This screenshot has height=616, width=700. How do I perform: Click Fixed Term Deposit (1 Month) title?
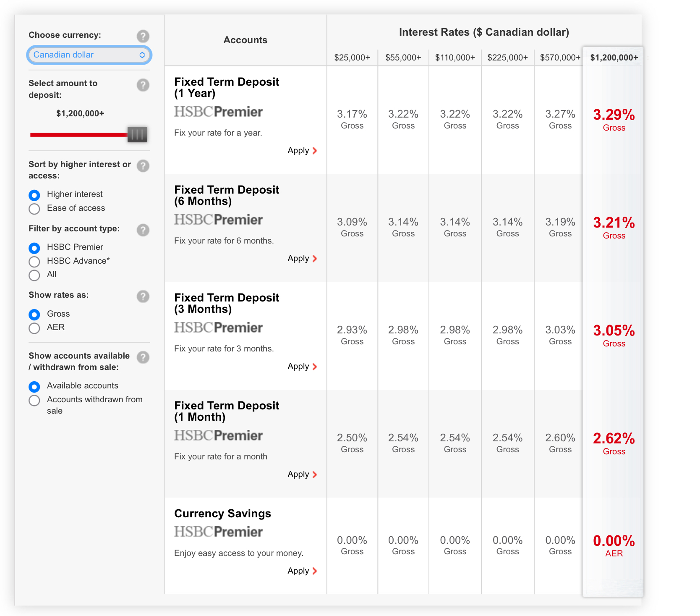click(227, 411)
